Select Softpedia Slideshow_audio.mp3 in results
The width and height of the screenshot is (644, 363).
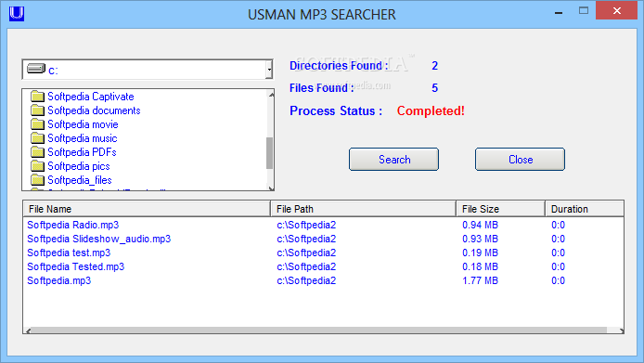(98, 239)
